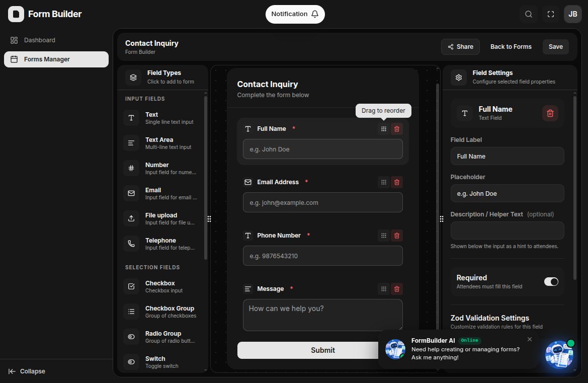Toggle fullscreen mode icon

point(550,14)
